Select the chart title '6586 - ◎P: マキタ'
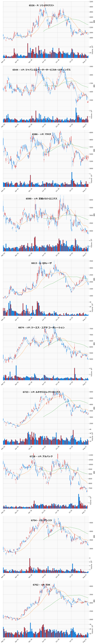The image size is (96, 644). point(41,134)
